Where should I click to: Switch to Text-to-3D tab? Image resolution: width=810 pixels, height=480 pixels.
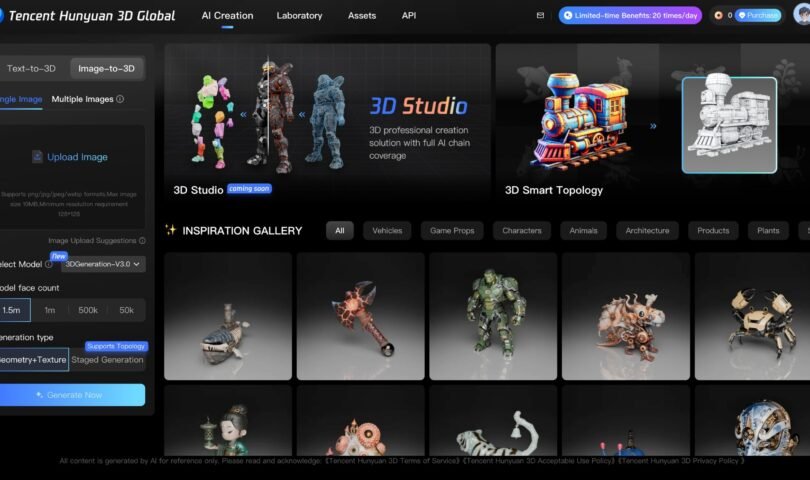point(31,68)
